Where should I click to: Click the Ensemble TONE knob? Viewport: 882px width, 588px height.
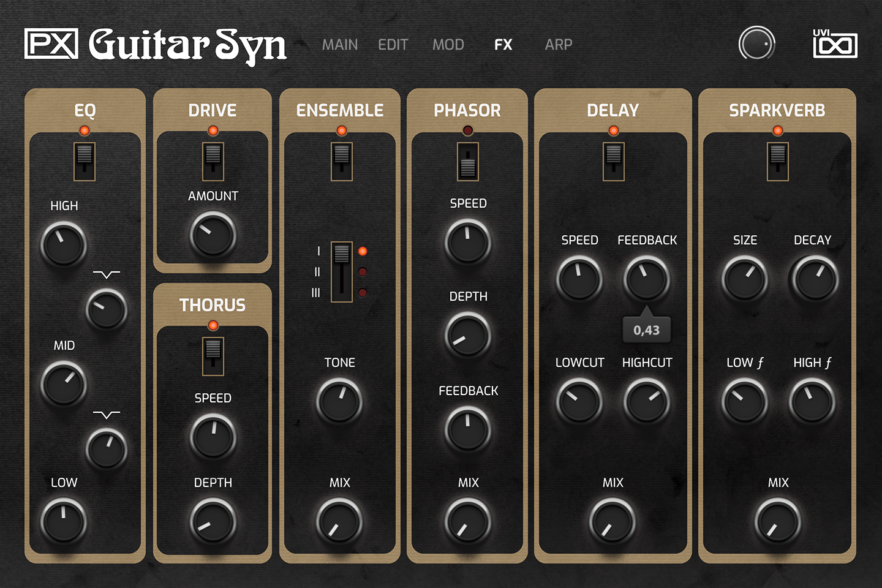click(339, 401)
